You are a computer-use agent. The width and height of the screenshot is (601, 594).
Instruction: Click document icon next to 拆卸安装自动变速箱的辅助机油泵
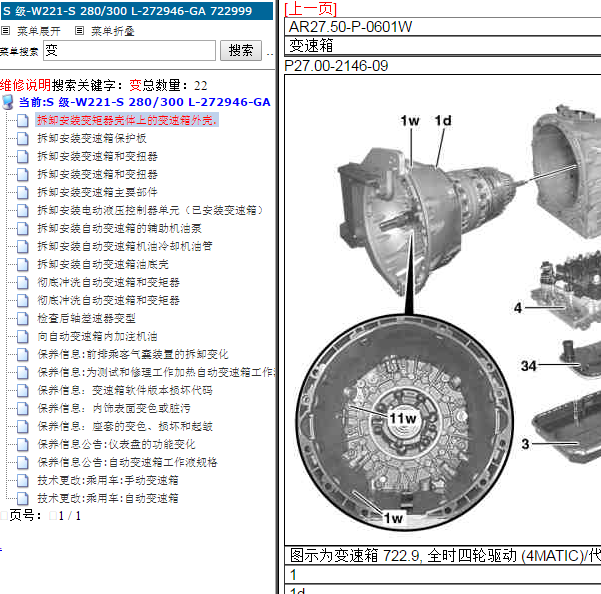(23, 228)
